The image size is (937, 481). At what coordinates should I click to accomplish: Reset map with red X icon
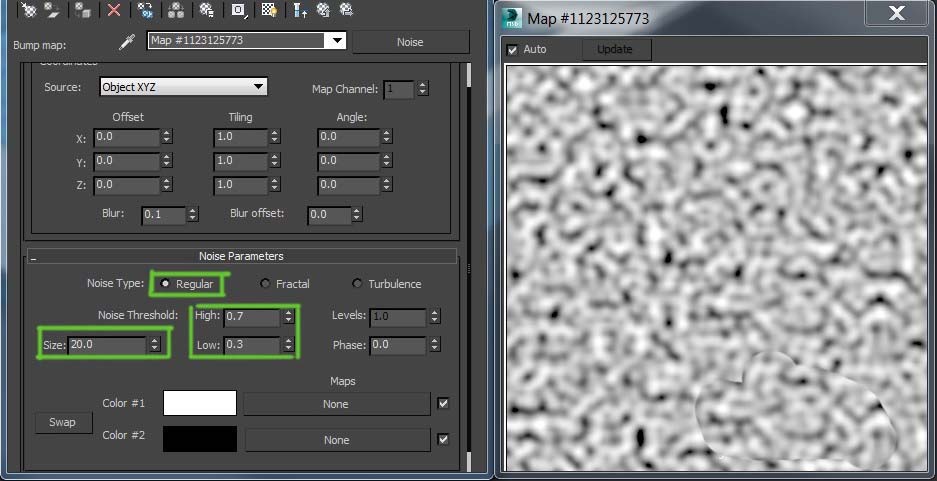(114, 10)
